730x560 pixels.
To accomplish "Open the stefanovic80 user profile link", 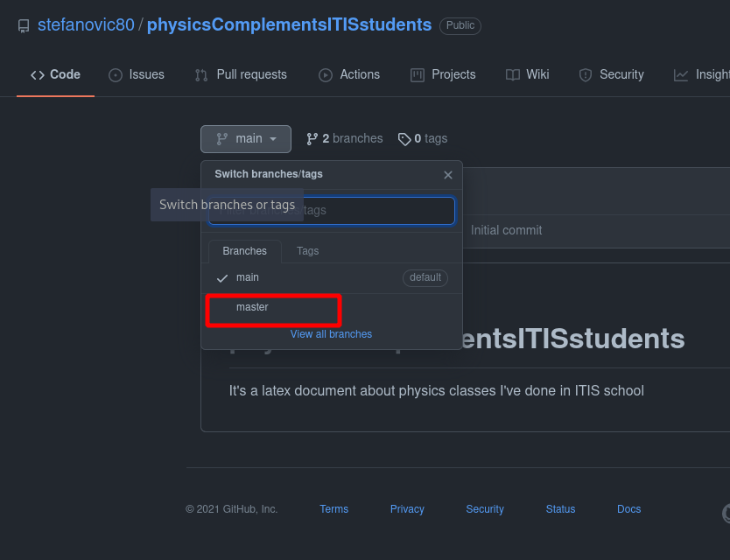I will (x=86, y=24).
